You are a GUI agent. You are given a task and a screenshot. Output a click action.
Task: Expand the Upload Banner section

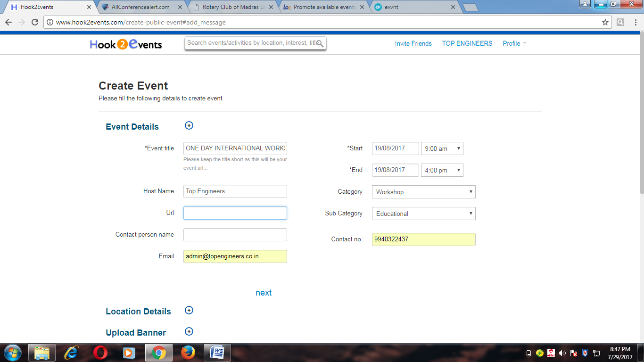click(189, 331)
